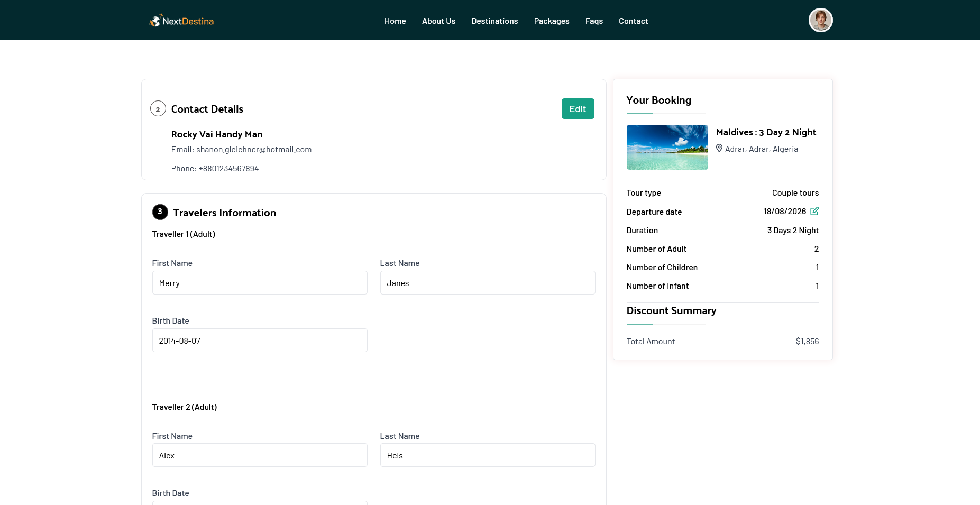
Task: Click the Adrar, Adrar, Algeria location text
Action: pyautogui.click(x=762, y=149)
